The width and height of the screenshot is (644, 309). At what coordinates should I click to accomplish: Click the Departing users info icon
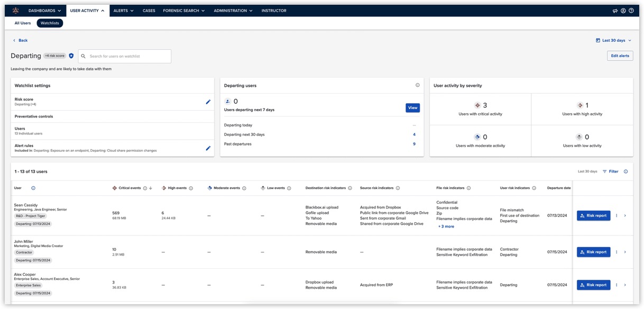[417, 85]
